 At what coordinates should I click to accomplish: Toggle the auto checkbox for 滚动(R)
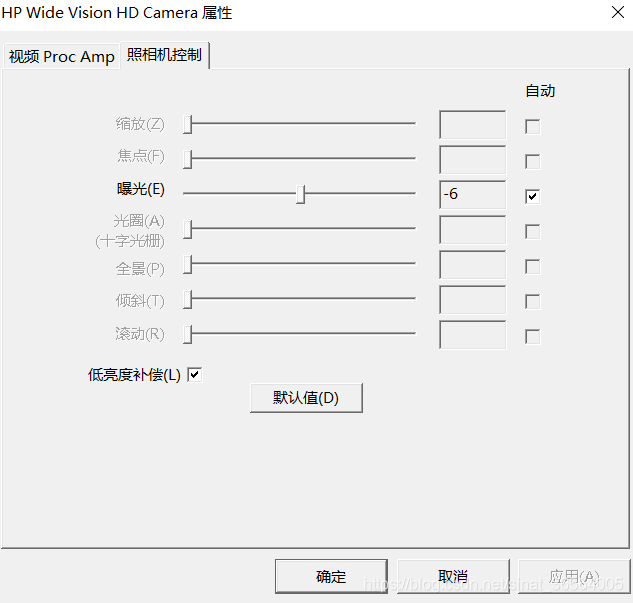tap(532, 337)
